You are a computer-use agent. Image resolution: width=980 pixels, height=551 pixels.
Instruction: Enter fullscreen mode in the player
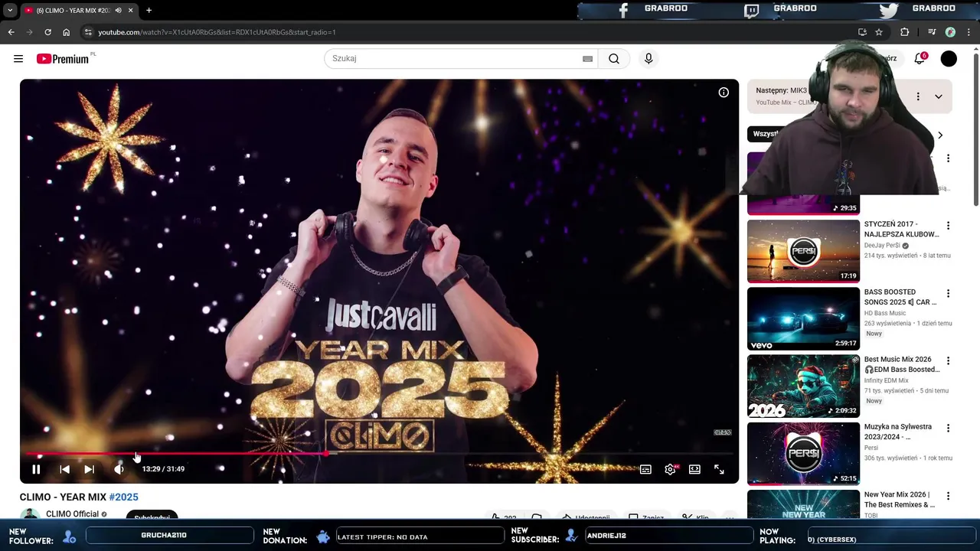point(719,469)
